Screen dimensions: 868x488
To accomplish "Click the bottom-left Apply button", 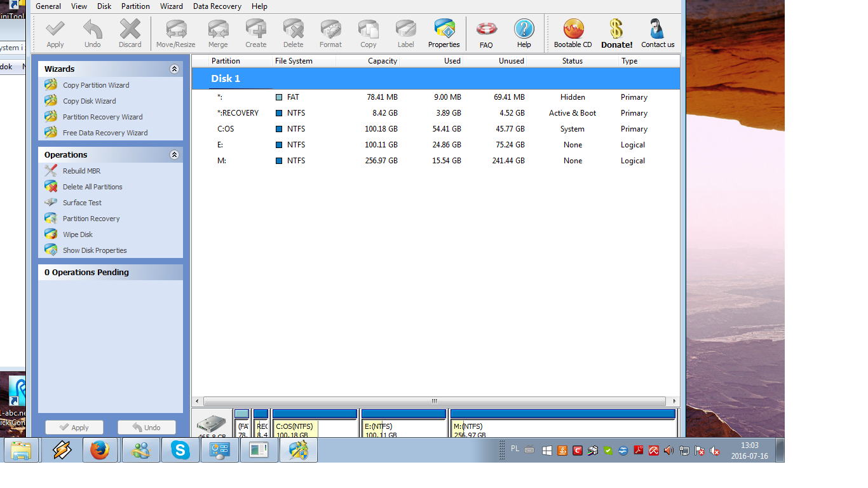I will [x=74, y=428].
